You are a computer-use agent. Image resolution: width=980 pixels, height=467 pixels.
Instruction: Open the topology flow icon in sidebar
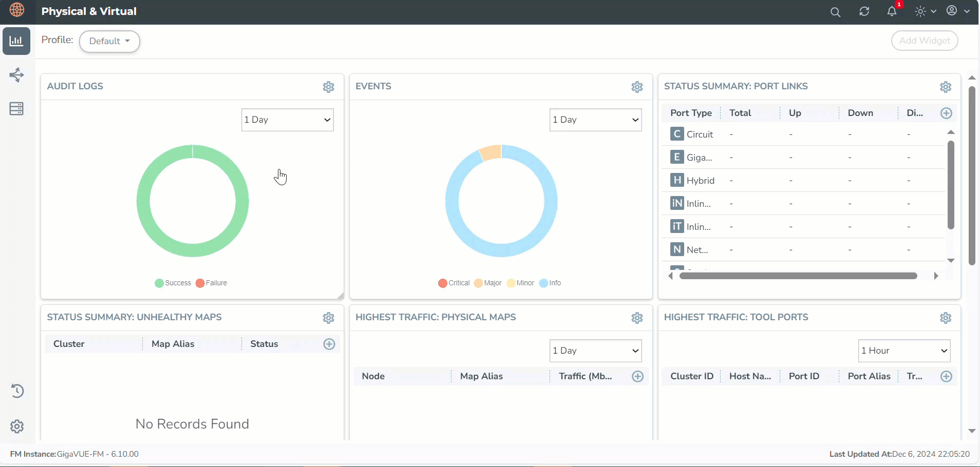tap(16, 75)
